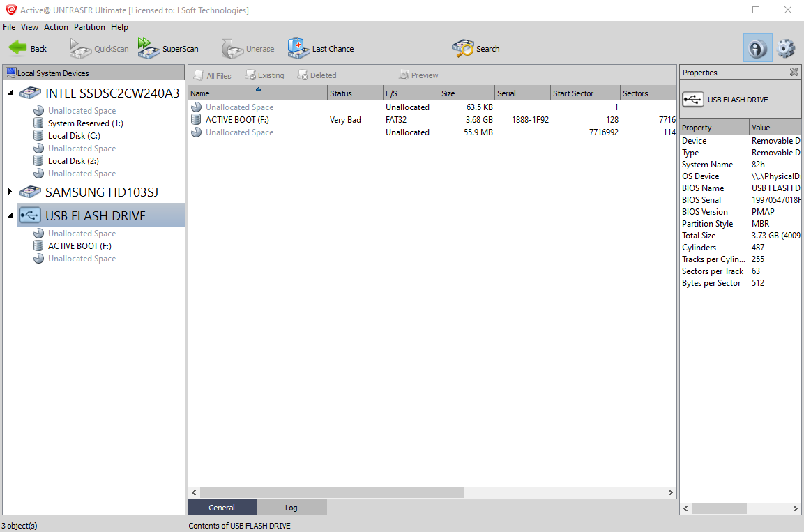Select Local Disk (2:) in tree
The height and width of the screenshot is (532, 804).
coord(73,161)
